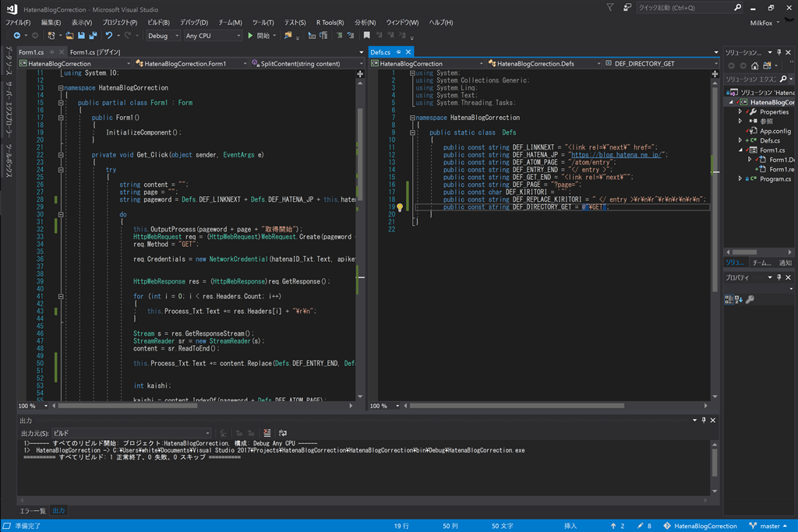Click the Save All toolbar icon
The image size is (798, 532).
94,36
